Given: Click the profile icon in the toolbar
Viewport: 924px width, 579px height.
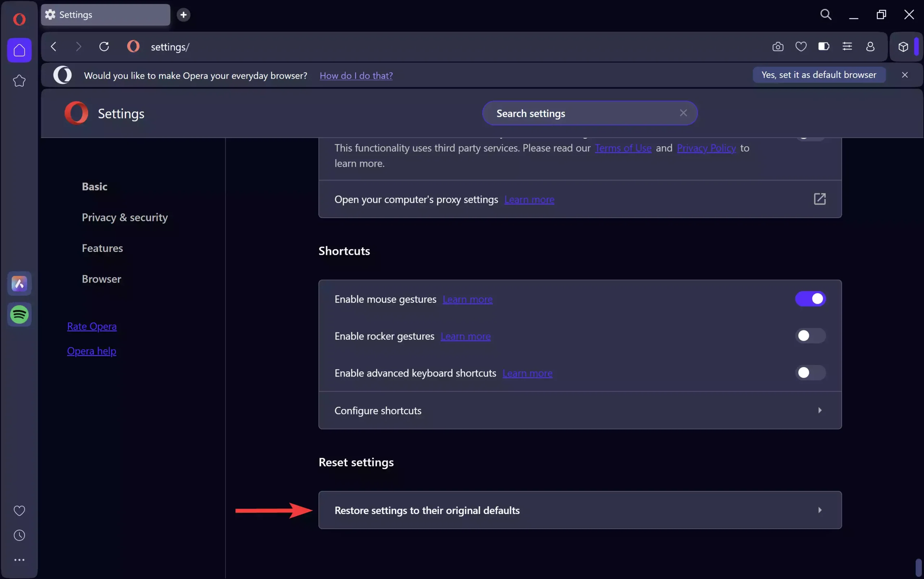Looking at the screenshot, I should (870, 47).
